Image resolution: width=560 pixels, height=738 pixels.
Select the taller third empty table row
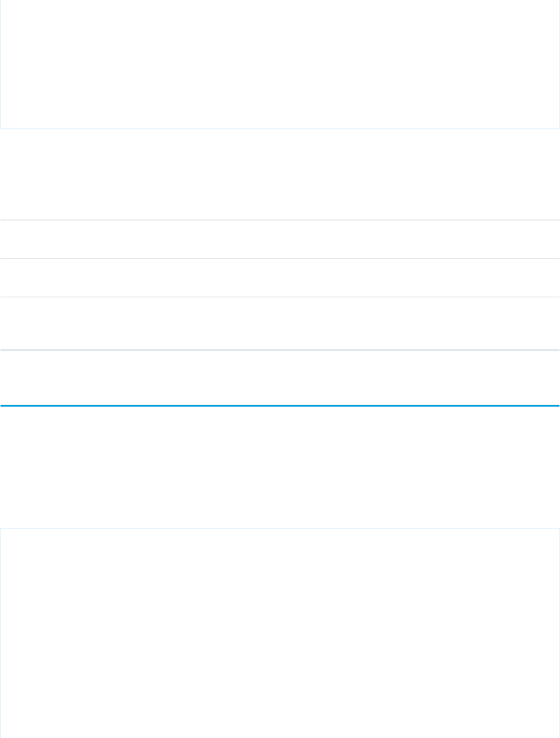click(x=279, y=323)
